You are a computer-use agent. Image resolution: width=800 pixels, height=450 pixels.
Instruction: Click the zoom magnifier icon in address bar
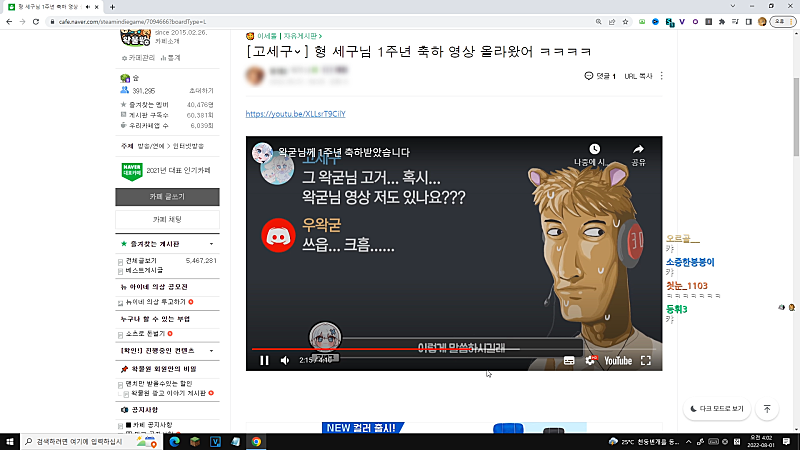[598, 22]
